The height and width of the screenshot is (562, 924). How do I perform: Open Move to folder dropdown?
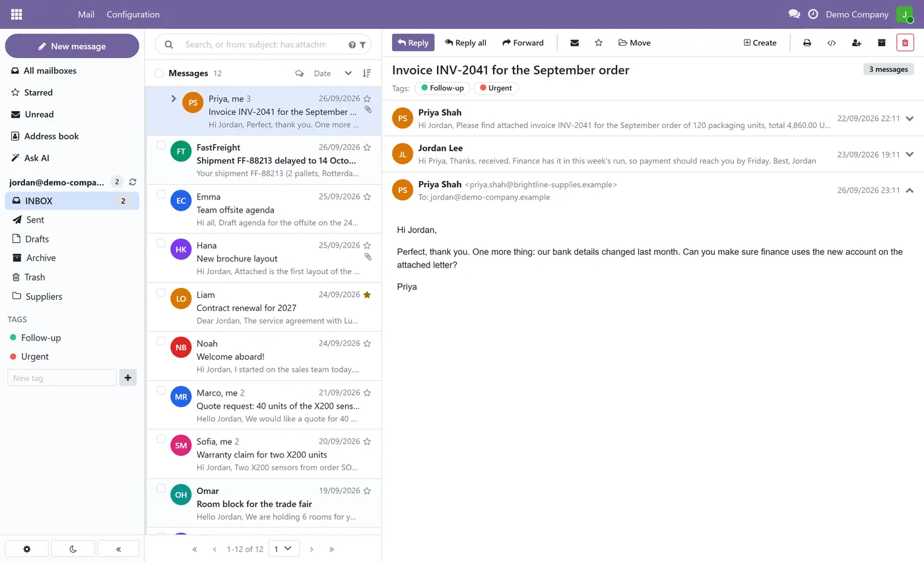coord(634,43)
